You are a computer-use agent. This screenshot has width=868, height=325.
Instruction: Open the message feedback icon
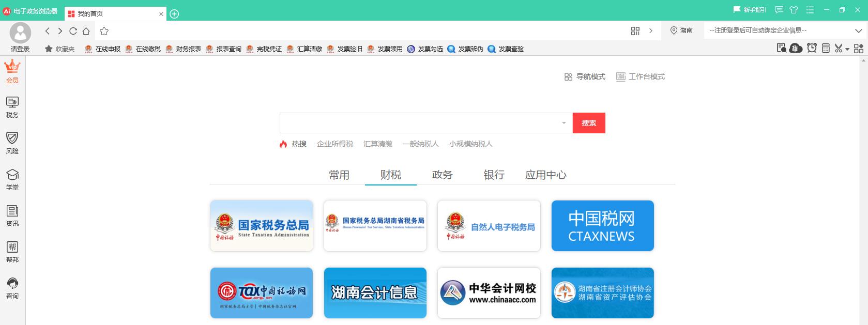(x=779, y=10)
